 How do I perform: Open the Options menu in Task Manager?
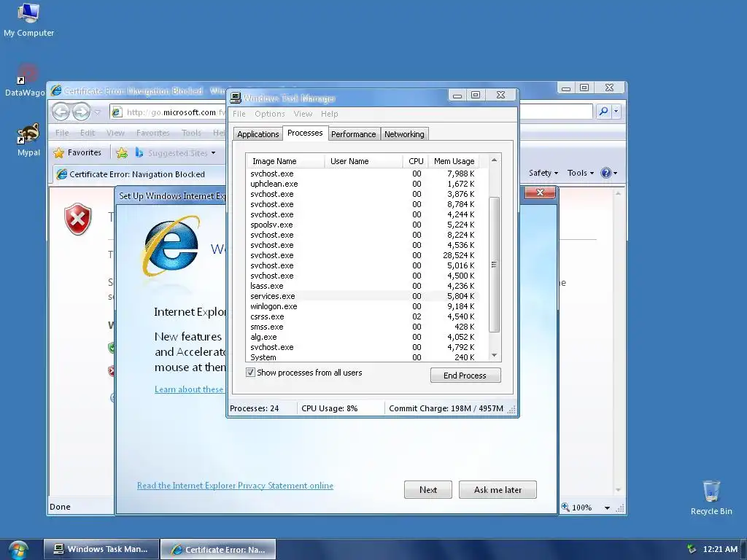tap(270, 114)
